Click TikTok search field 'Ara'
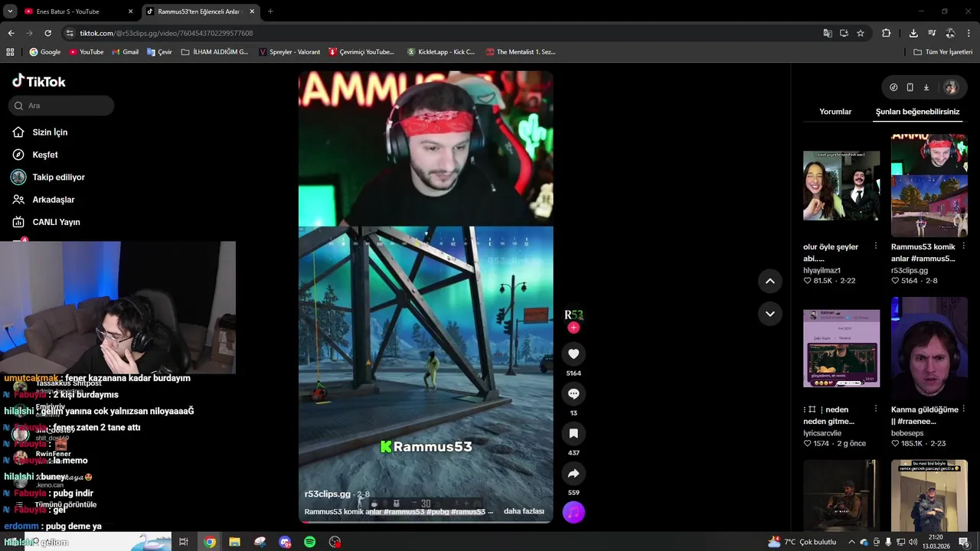This screenshot has height=551, width=980. 61,106
